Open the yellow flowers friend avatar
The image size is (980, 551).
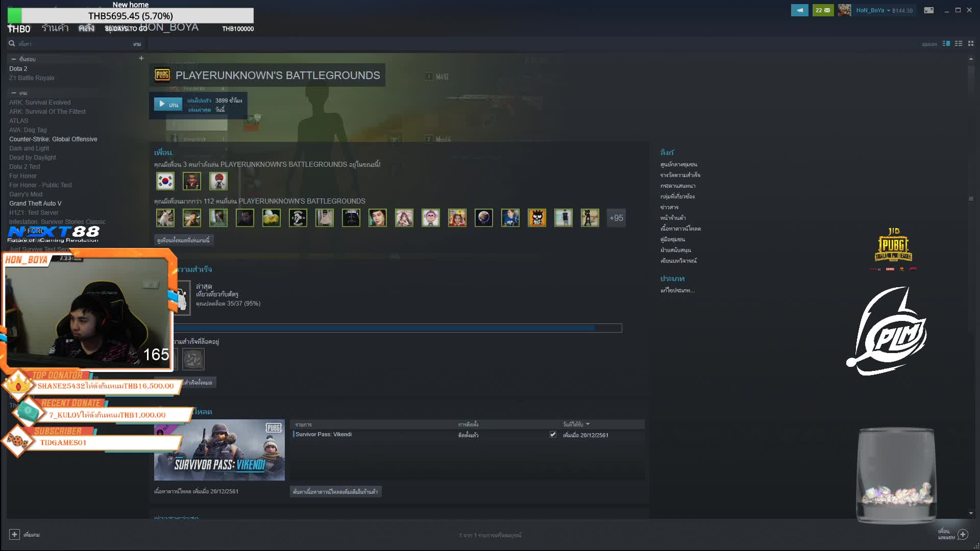click(272, 218)
